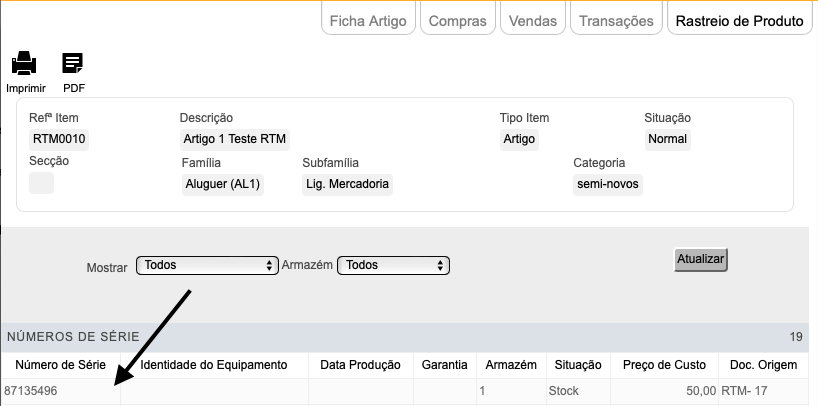Select the Rastreio de Produto tab

740,19
